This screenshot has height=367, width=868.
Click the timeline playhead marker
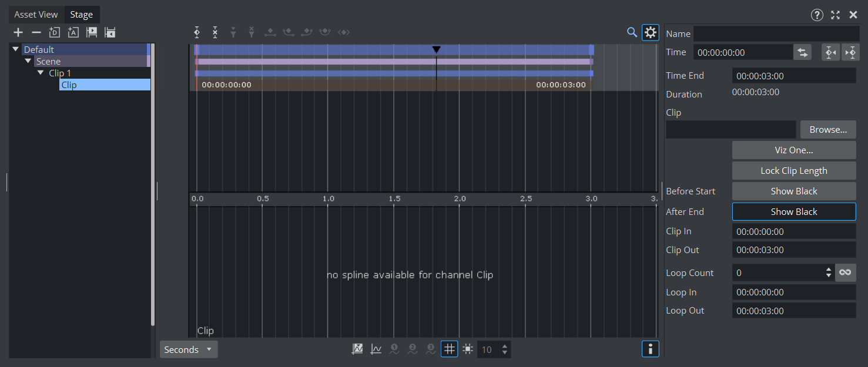point(436,50)
